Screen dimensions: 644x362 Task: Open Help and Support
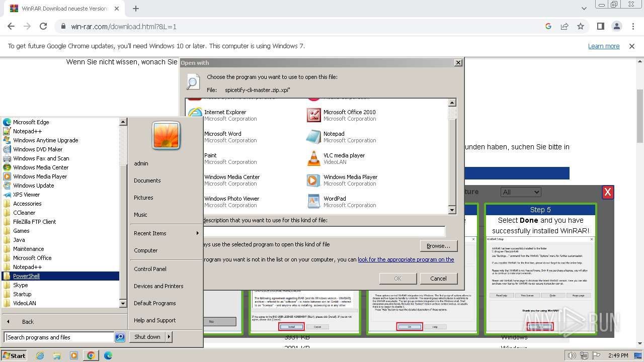coord(155,320)
